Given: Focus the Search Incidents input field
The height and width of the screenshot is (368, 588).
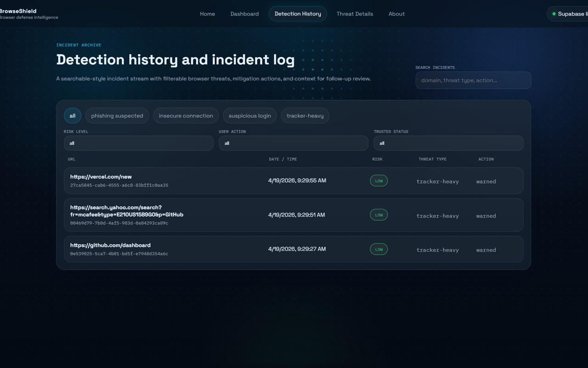Looking at the screenshot, I should point(473,80).
